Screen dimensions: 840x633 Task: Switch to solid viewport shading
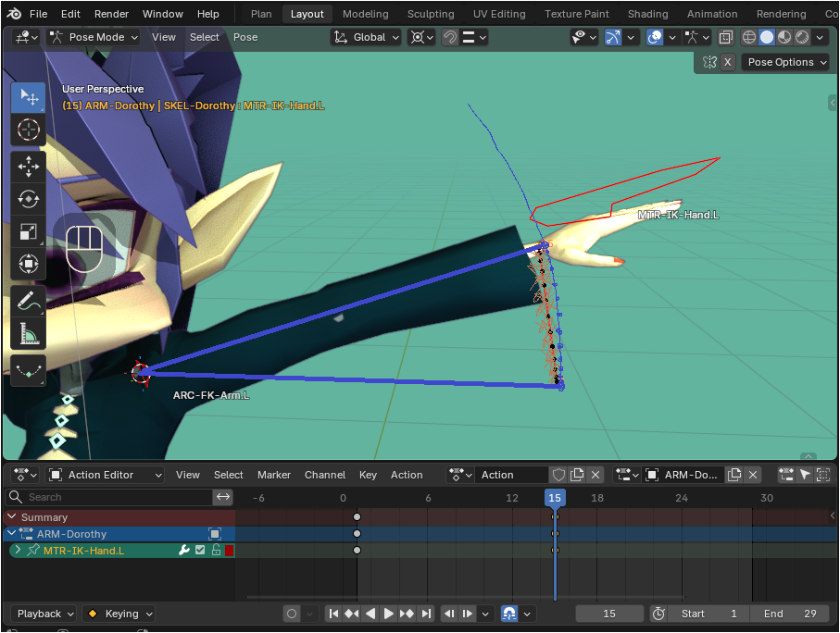coord(767,37)
